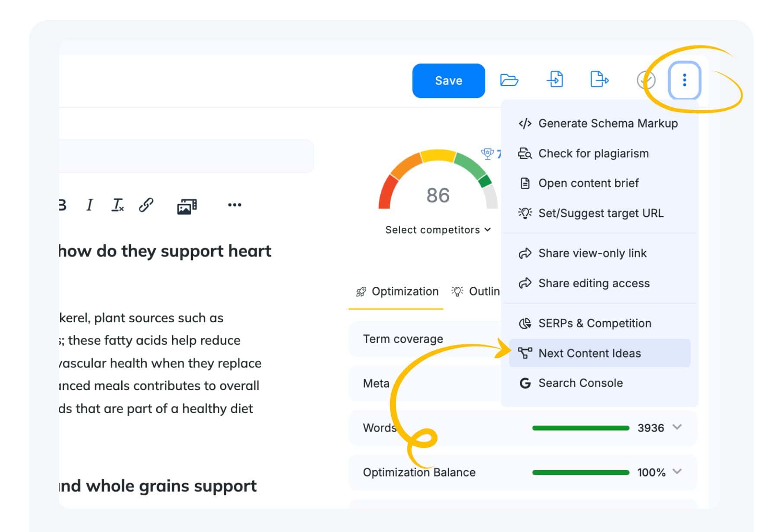Insert a link with chain icon
The image size is (779, 532).
point(146,205)
